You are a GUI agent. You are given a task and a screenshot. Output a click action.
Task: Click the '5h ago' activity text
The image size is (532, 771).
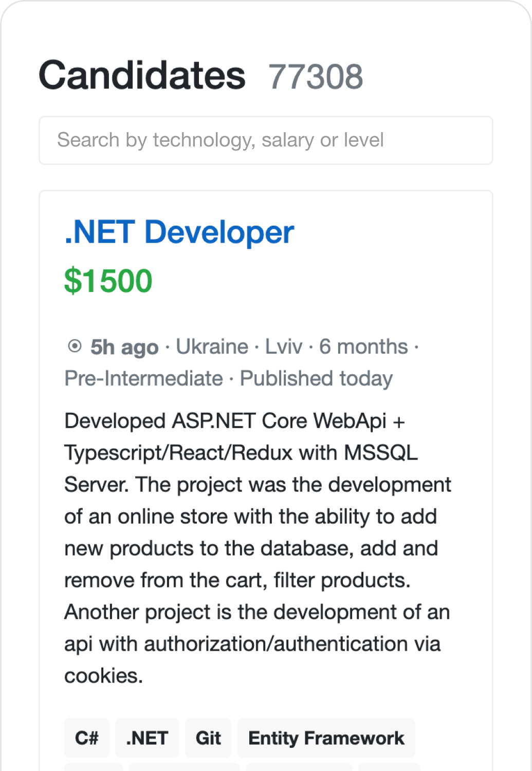(x=124, y=347)
